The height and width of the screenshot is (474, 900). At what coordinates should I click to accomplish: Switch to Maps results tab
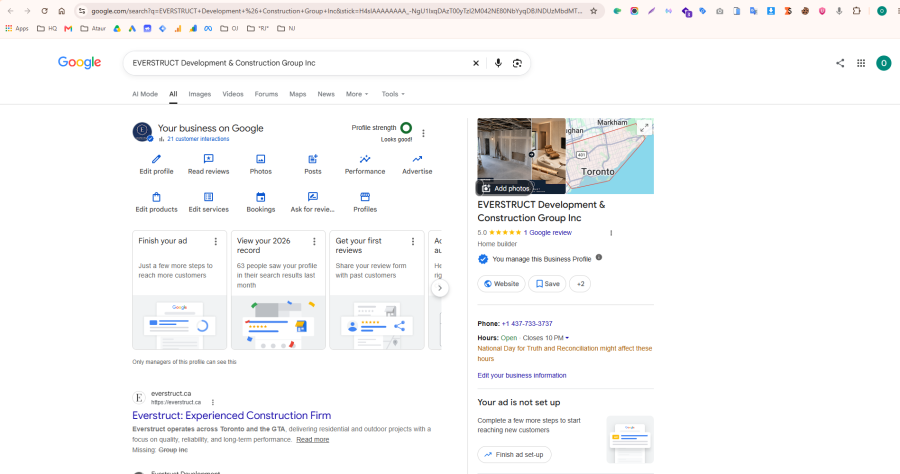pyautogui.click(x=298, y=94)
